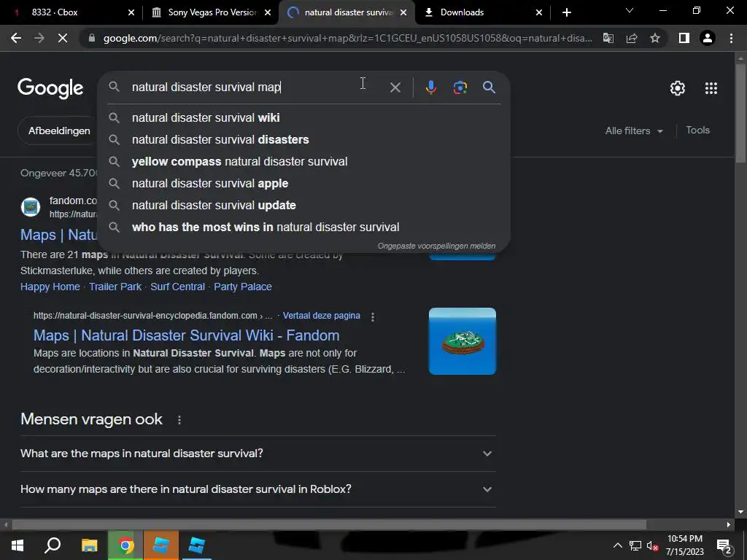
Task: Click the magnifier search submit icon
Action: click(x=489, y=87)
